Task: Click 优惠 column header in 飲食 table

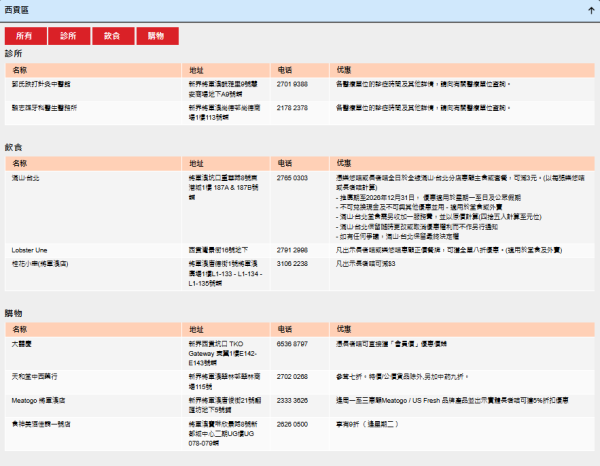Action: [x=344, y=163]
